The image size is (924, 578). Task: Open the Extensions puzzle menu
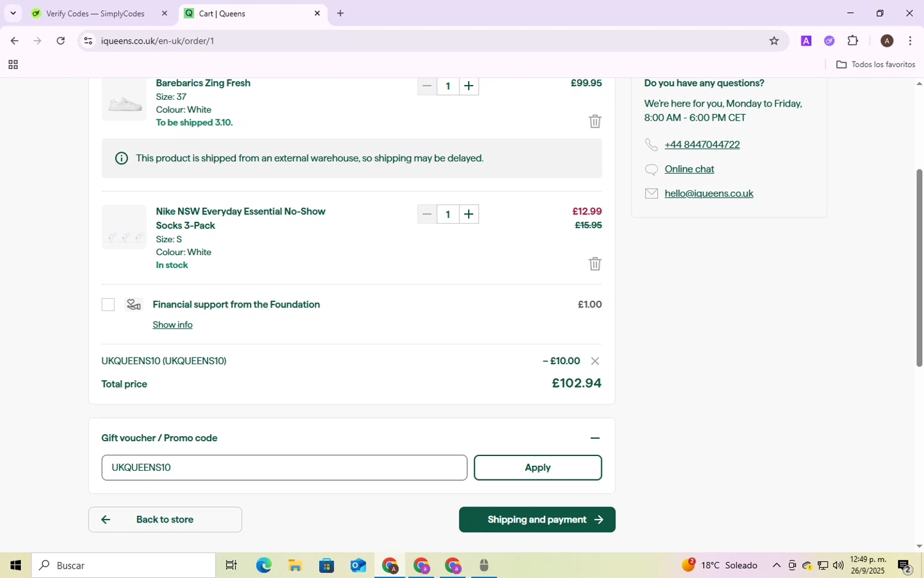pyautogui.click(x=853, y=41)
